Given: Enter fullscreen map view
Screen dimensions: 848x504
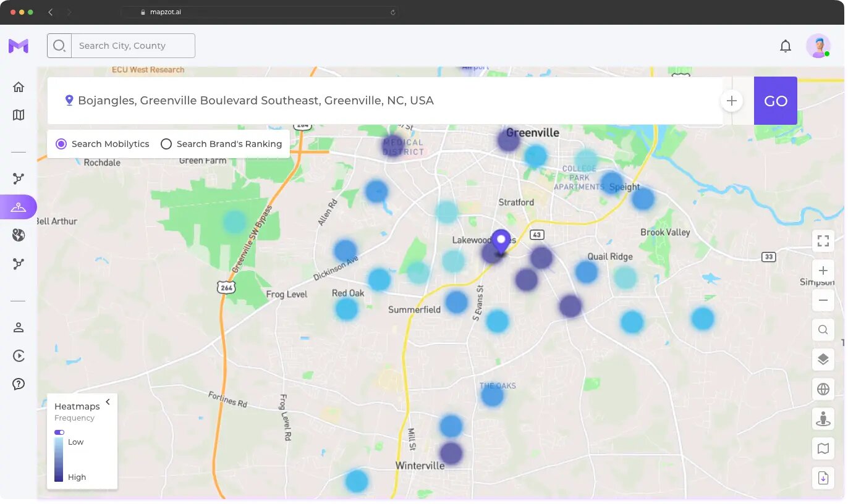Looking at the screenshot, I should coord(823,241).
